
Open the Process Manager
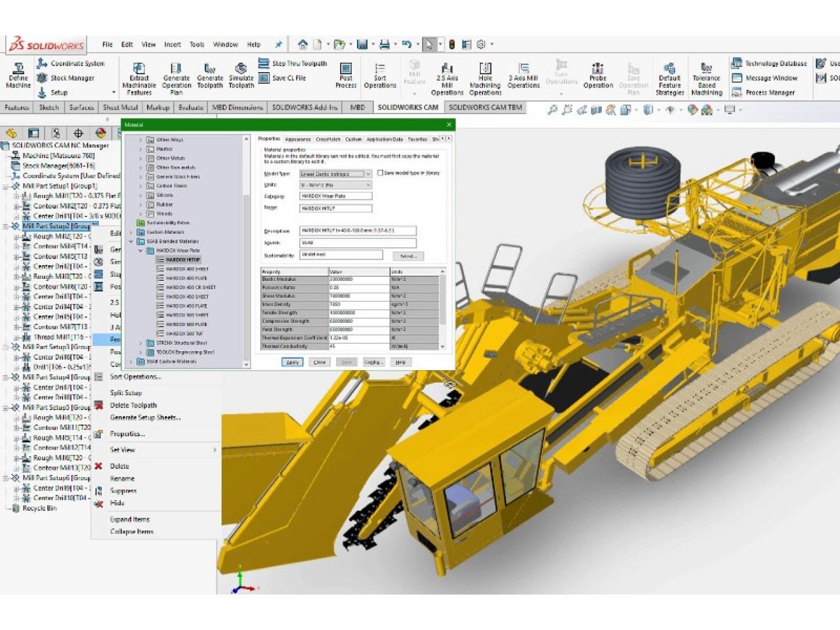coord(763,93)
